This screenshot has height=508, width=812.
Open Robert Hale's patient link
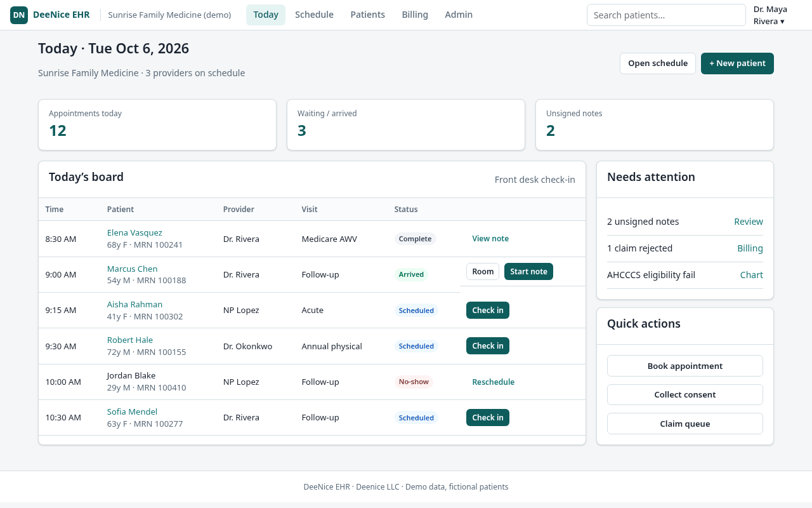(130, 340)
